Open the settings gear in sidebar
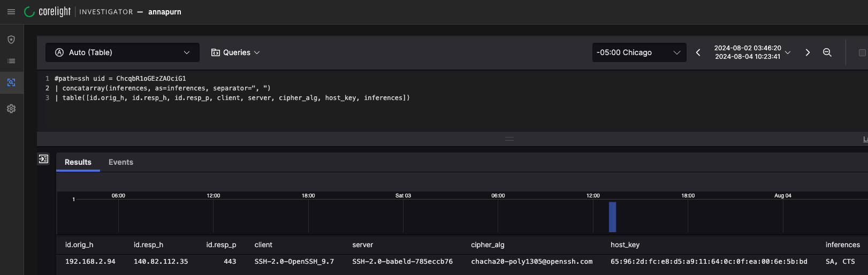This screenshot has height=275, width=868. (x=11, y=109)
